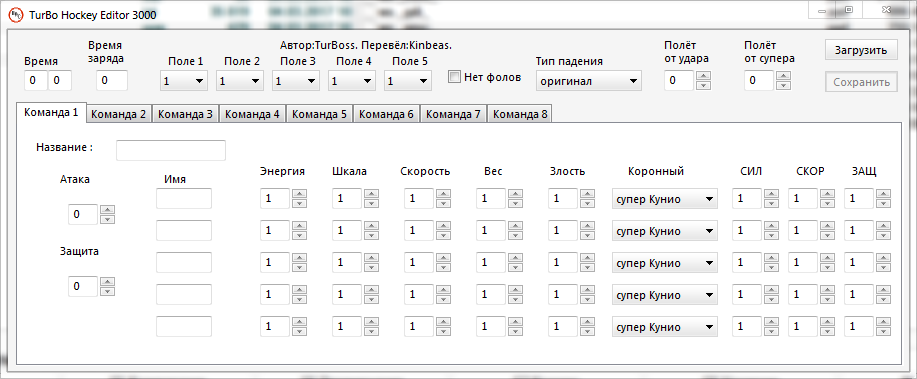Open fifth row Коронный dropdown
Image resolution: width=917 pixels, height=379 pixels.
pos(665,326)
